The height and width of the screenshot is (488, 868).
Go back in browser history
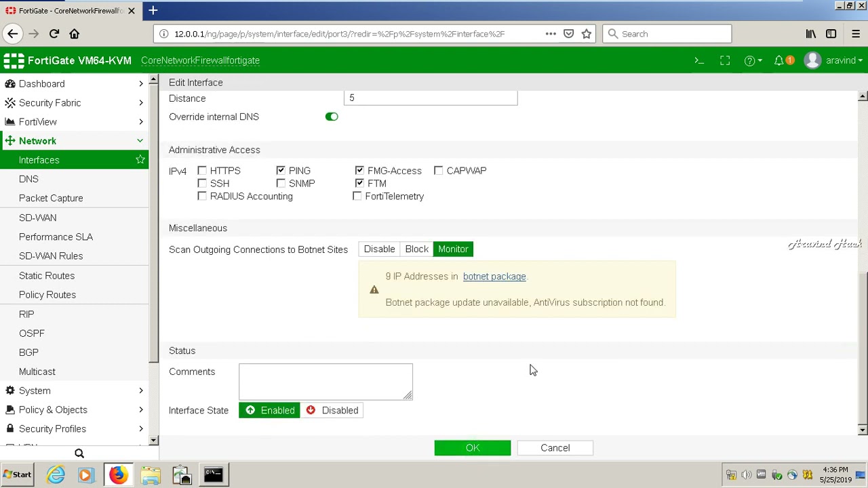(13, 34)
